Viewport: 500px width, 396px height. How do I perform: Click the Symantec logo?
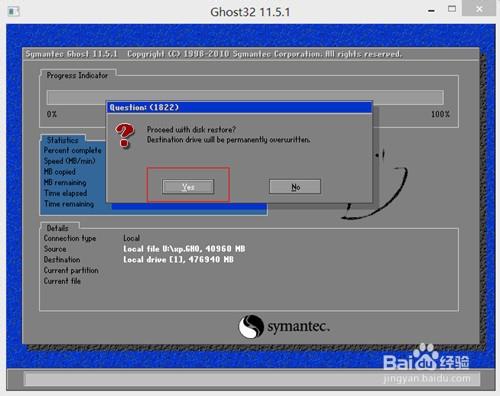point(284,326)
